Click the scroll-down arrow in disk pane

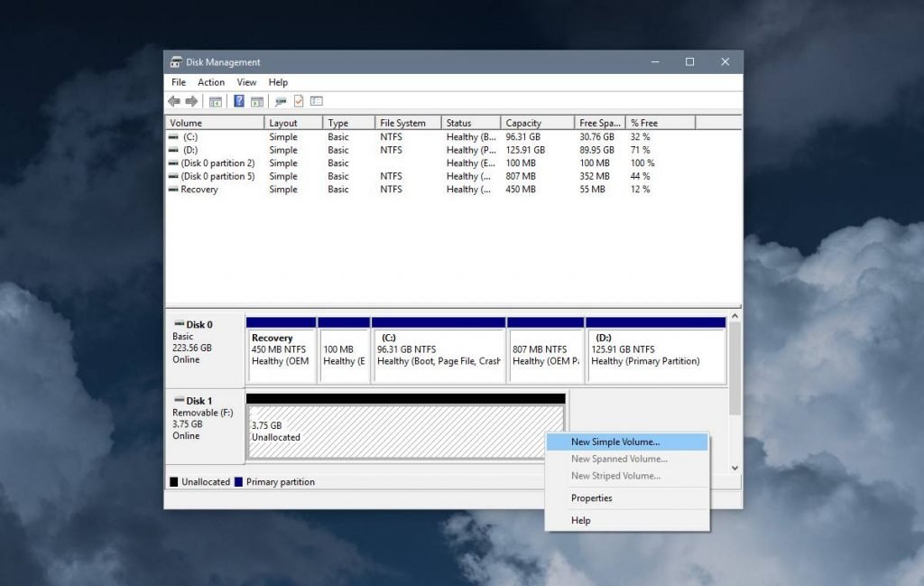point(735,468)
